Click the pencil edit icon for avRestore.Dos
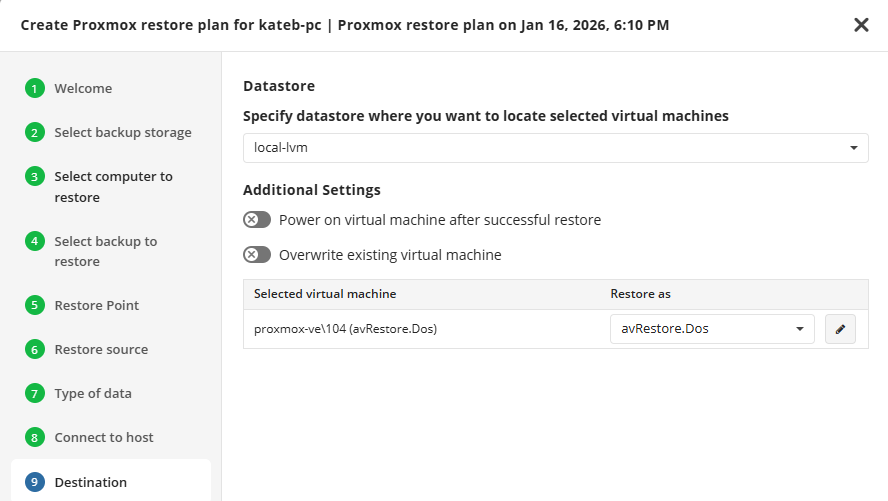The width and height of the screenshot is (888, 501). [840, 329]
